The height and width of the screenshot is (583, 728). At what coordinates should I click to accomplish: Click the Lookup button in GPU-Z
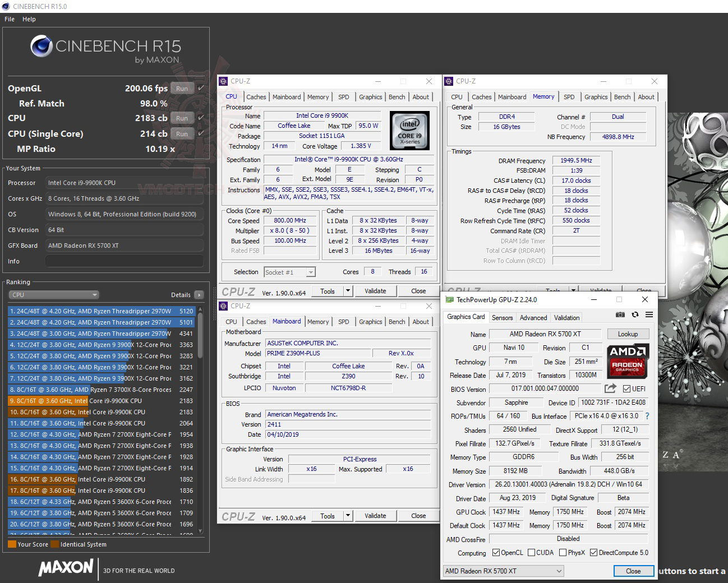[x=628, y=334]
